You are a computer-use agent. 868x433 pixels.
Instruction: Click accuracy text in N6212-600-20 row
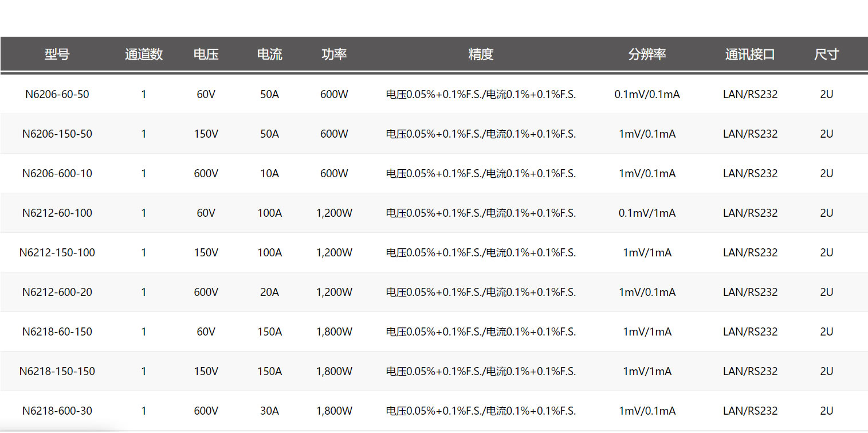tap(481, 292)
